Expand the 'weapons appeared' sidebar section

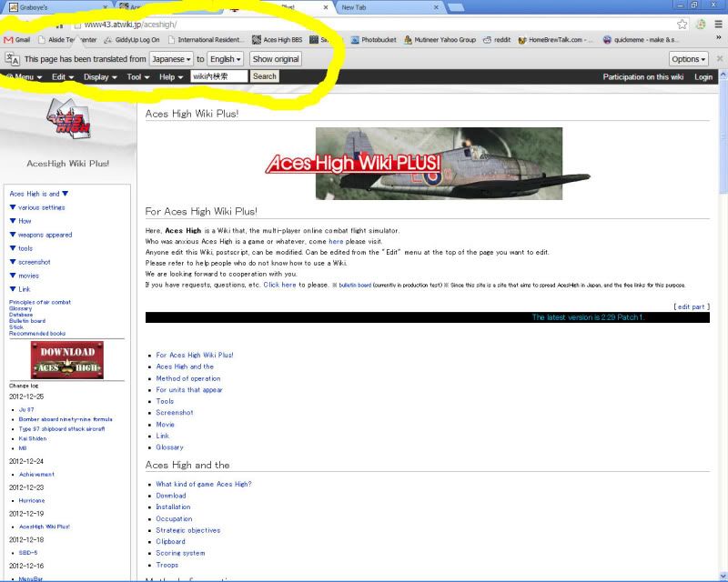41,235
